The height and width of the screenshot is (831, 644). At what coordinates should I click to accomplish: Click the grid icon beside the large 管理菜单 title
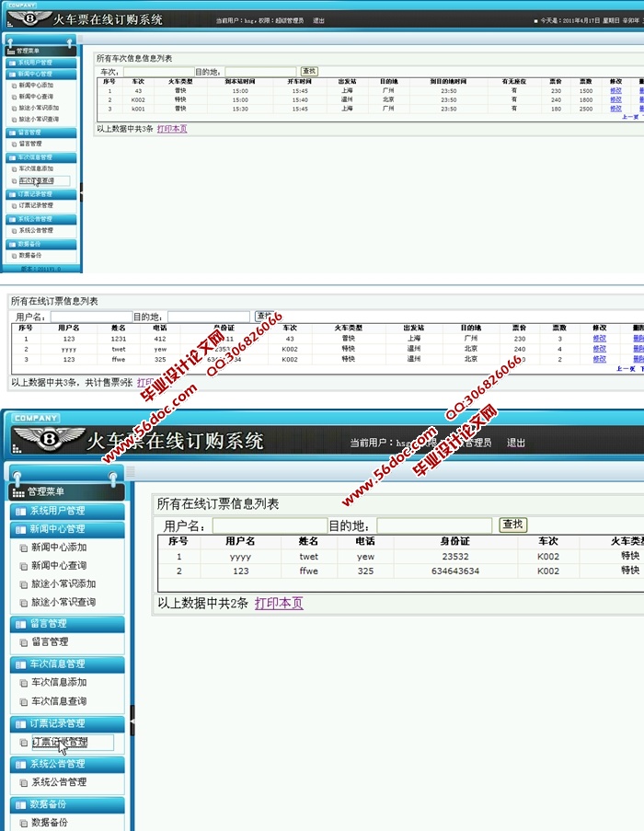tap(18, 492)
